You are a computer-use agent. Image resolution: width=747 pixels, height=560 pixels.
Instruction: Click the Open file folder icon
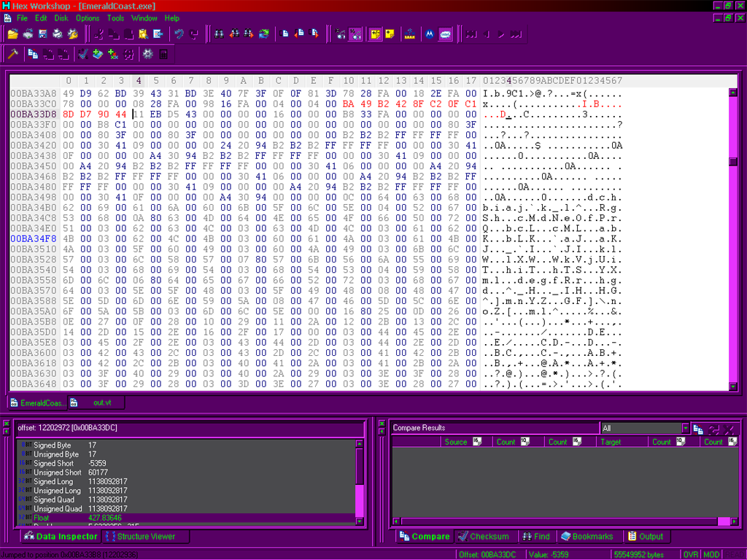tap(13, 34)
